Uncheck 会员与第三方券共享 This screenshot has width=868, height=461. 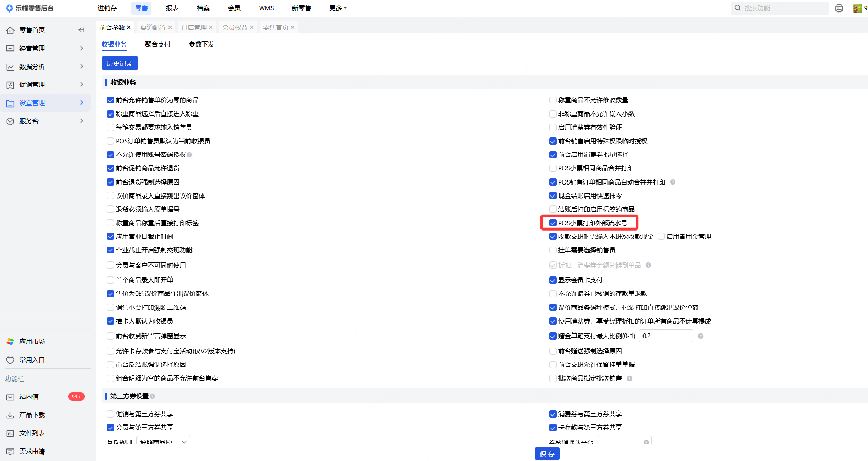pyautogui.click(x=110, y=428)
